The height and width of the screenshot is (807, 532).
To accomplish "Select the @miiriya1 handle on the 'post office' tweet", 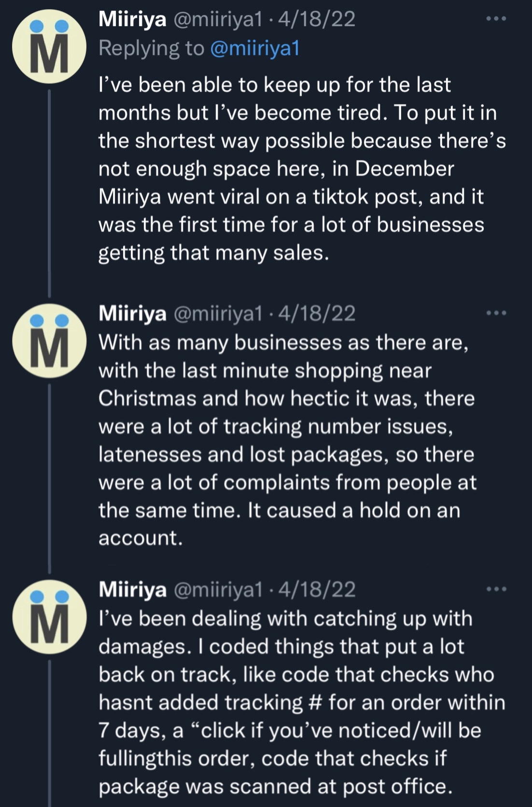I will click(x=217, y=589).
